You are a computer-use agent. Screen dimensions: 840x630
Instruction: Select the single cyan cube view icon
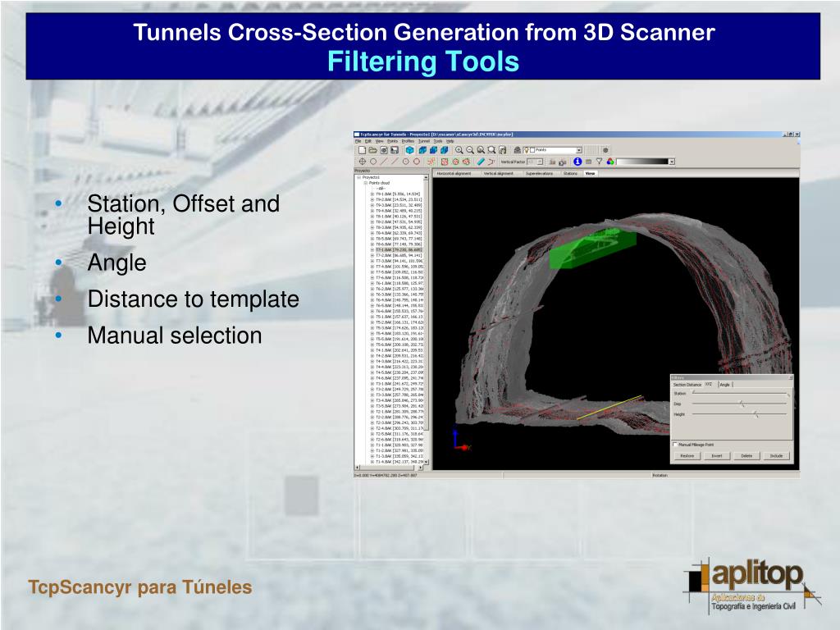pyautogui.click(x=410, y=151)
